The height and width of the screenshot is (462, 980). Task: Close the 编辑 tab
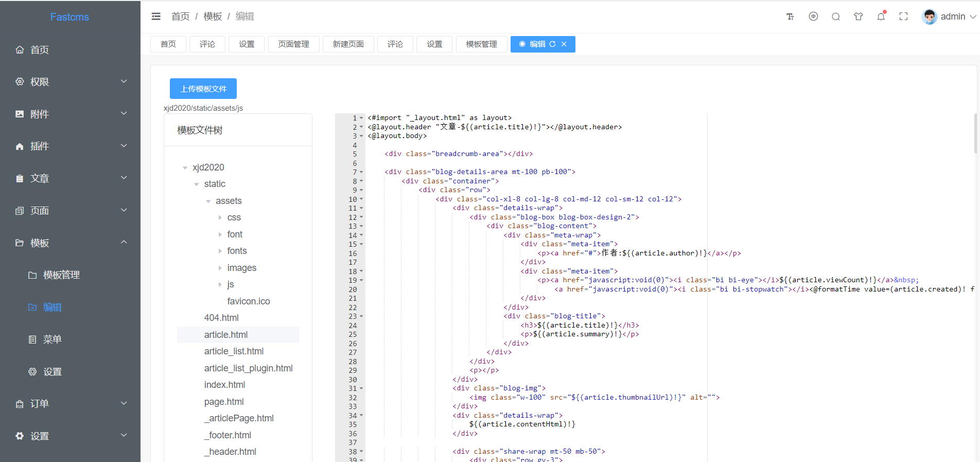click(x=564, y=44)
